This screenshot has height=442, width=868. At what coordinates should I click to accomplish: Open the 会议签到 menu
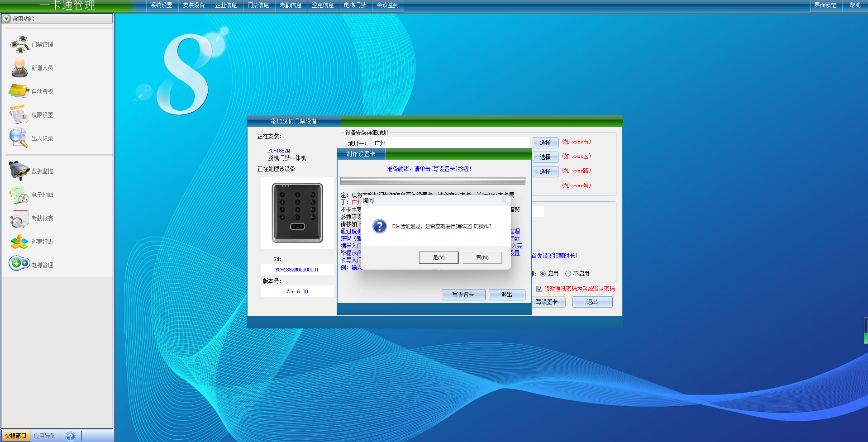point(387,5)
